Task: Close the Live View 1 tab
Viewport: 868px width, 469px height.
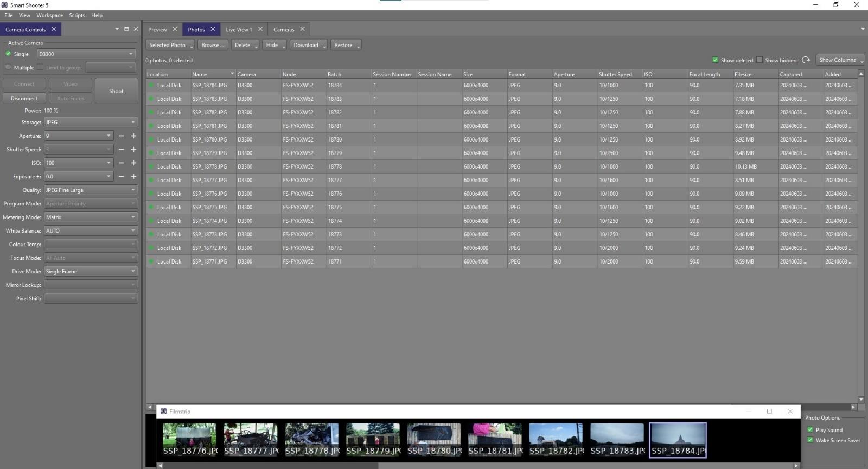Action: (x=260, y=29)
